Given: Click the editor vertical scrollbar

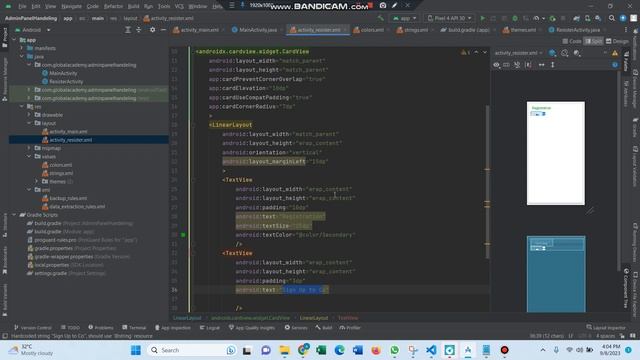Looking at the screenshot, I should [x=487, y=182].
